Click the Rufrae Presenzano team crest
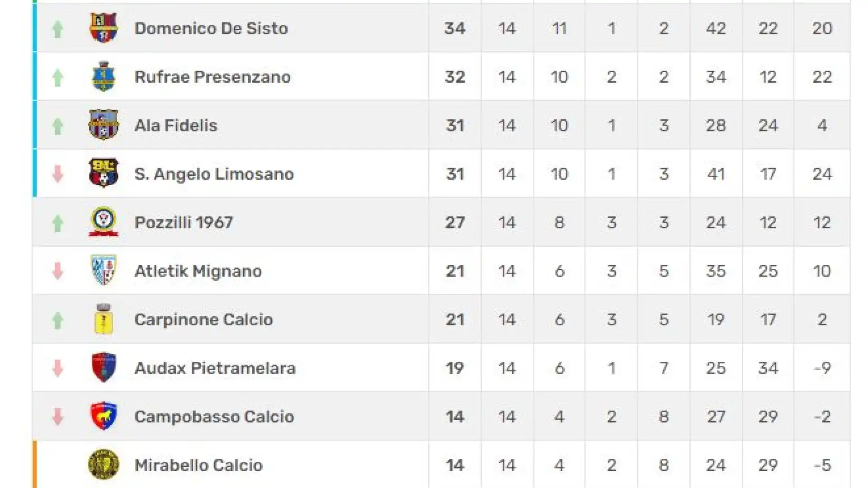Image resolution: width=868 pixels, height=488 pixels. coord(104,76)
